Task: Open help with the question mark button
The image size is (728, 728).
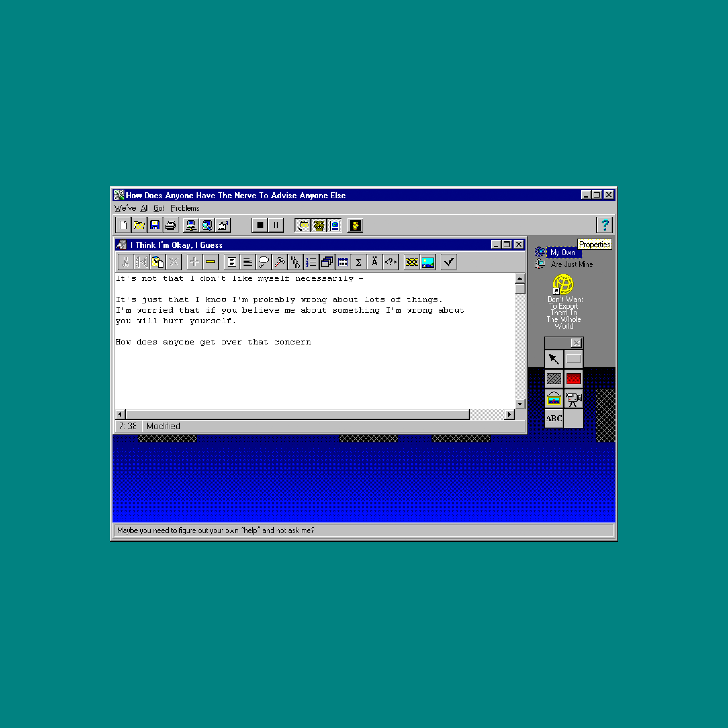Action: coord(605,225)
